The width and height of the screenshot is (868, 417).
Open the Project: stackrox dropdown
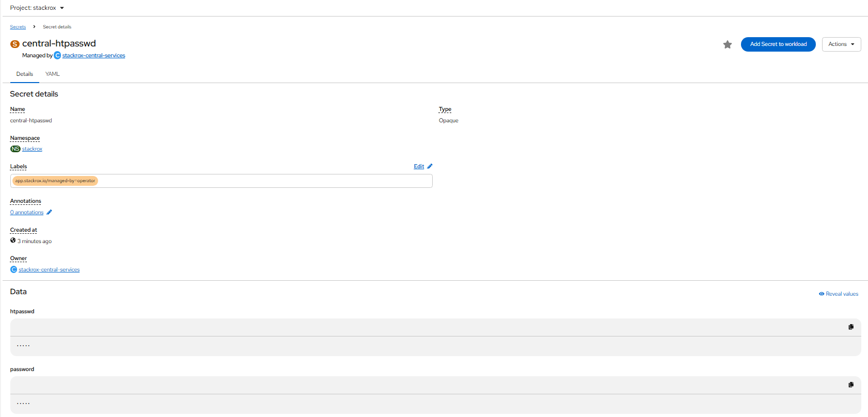click(37, 8)
